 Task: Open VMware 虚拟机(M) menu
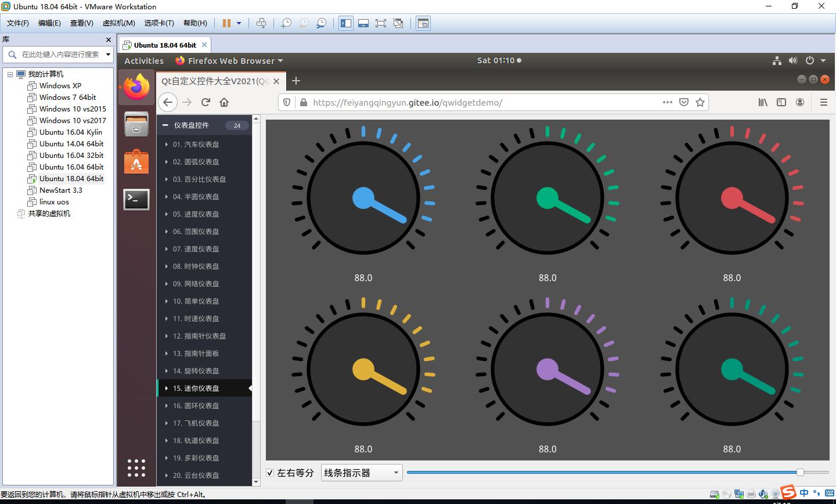(x=118, y=23)
